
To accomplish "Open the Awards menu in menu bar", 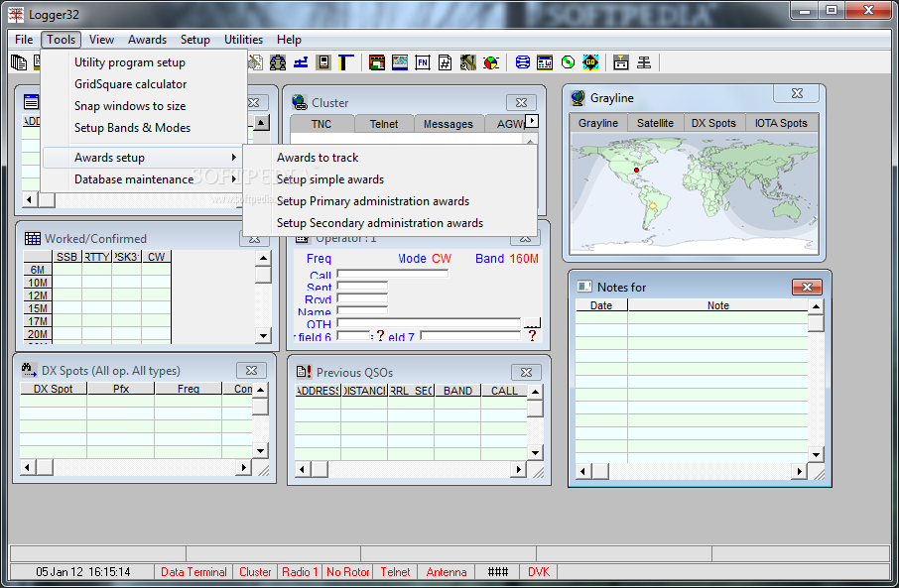I will point(147,40).
